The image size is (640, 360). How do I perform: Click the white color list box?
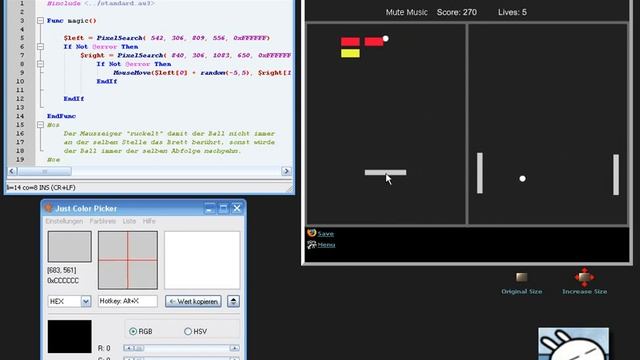(202, 260)
